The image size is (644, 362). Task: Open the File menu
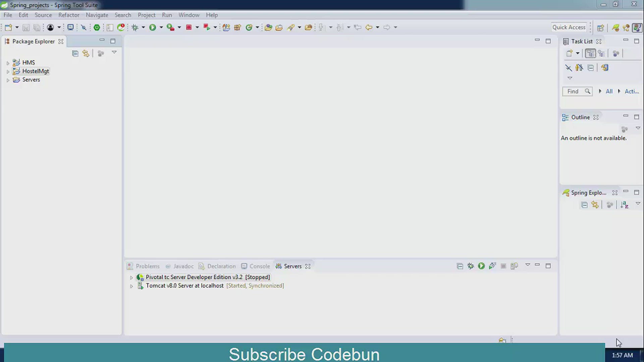pyautogui.click(x=8, y=15)
